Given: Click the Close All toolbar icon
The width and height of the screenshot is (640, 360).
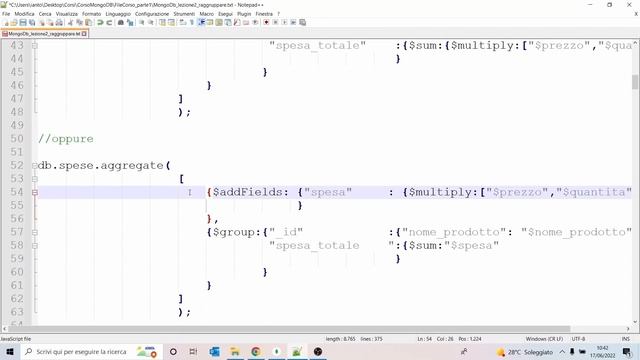Looking at the screenshot, I should (x=51, y=23).
